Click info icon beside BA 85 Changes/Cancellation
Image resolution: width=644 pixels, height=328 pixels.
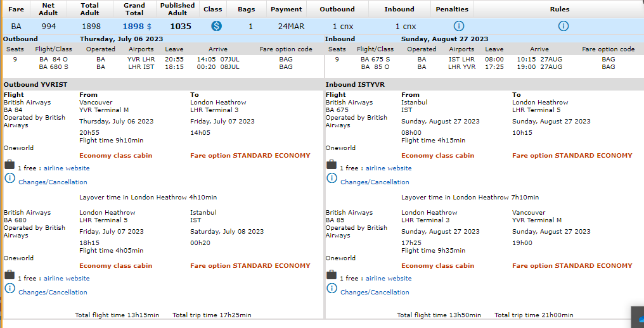332,289
